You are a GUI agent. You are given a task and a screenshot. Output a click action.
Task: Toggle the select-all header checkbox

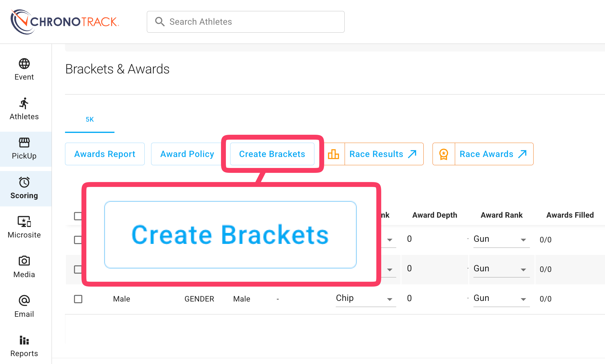(78, 216)
